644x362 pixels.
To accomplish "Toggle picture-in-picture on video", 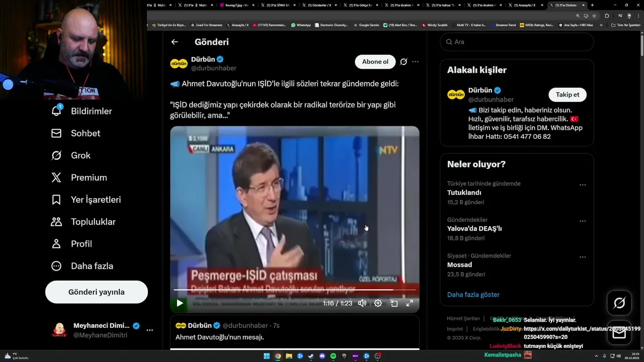I will click(x=394, y=303).
